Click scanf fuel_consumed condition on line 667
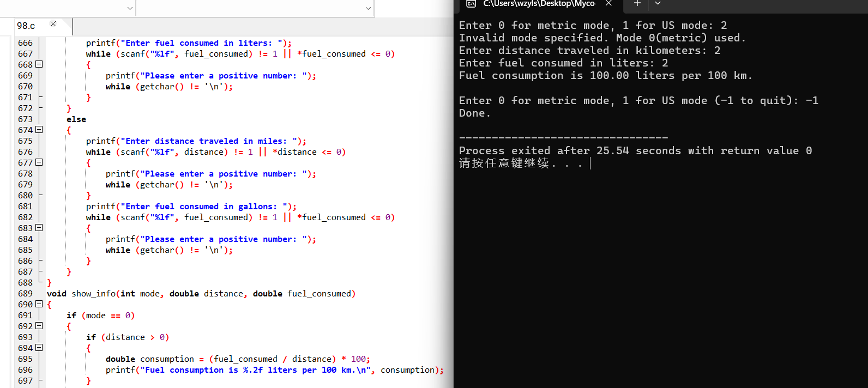Image resolution: width=868 pixels, height=388 pixels. (240, 54)
